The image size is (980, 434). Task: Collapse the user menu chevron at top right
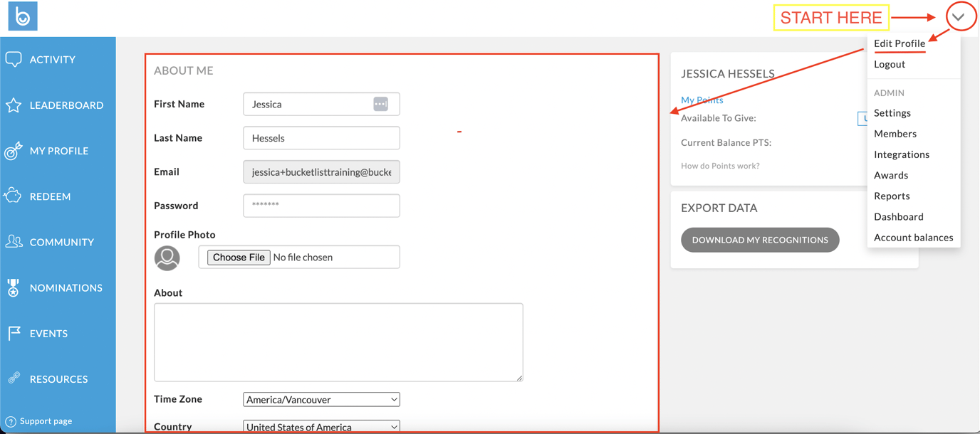pos(959,17)
